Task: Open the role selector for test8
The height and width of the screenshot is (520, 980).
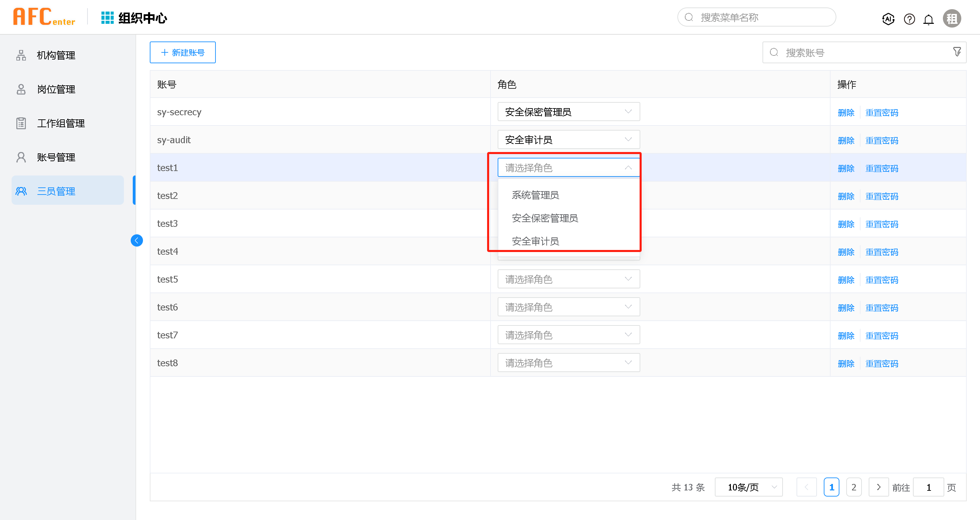Action: click(568, 363)
